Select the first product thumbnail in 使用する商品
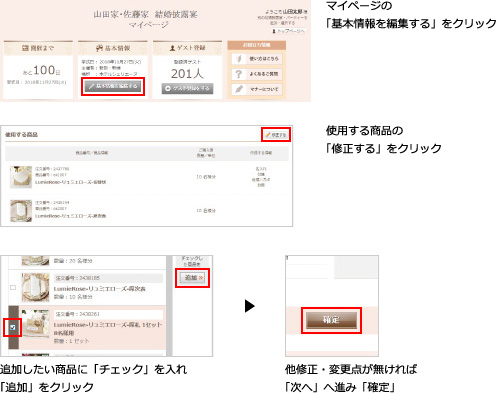The width and height of the screenshot is (497, 394). click(x=21, y=177)
